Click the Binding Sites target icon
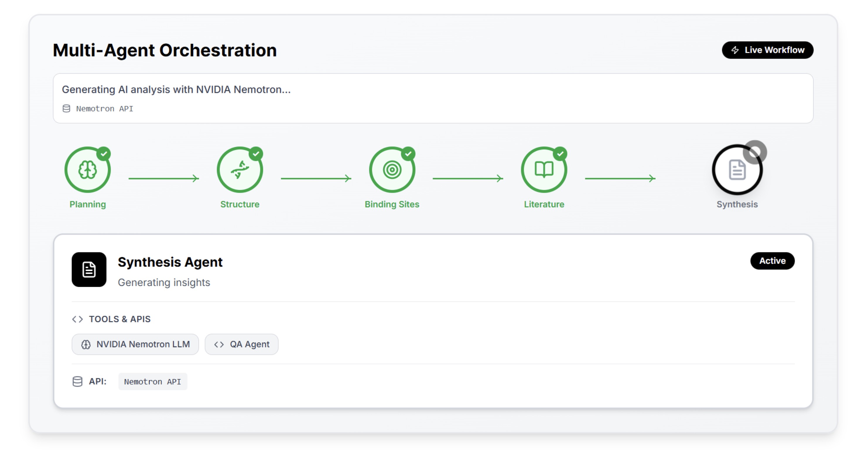The image size is (868, 458). [392, 170]
